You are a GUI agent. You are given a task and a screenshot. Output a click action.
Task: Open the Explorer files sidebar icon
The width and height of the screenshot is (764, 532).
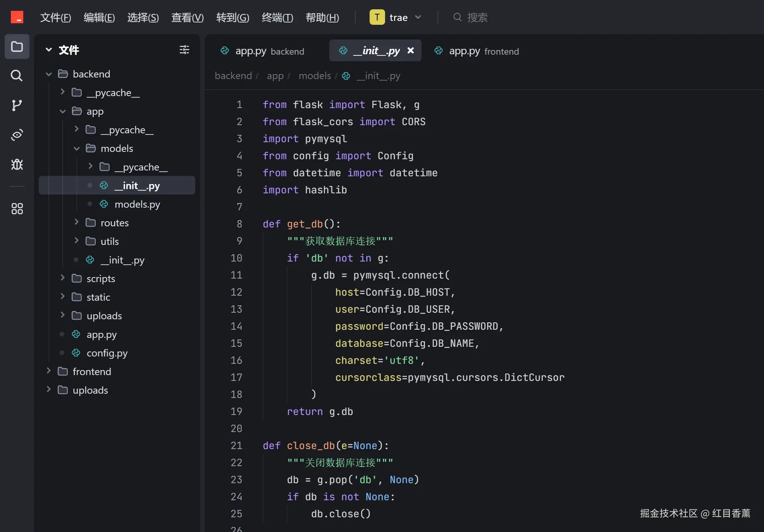point(17,47)
